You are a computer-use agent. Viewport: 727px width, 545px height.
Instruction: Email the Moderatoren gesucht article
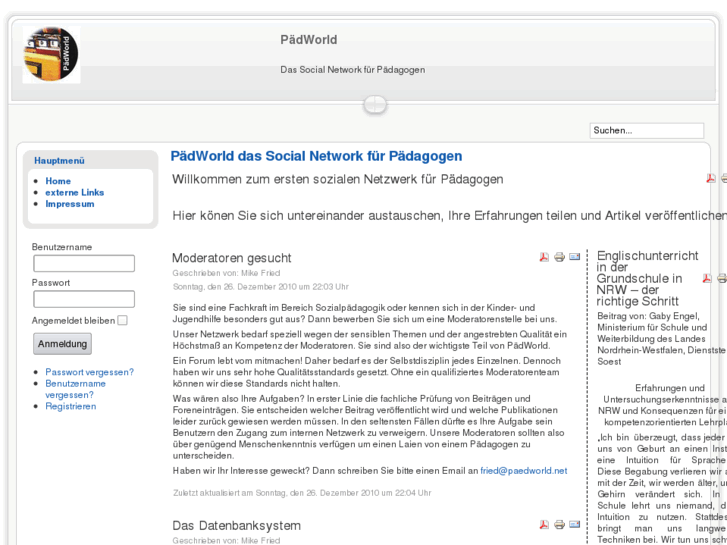pos(574,256)
